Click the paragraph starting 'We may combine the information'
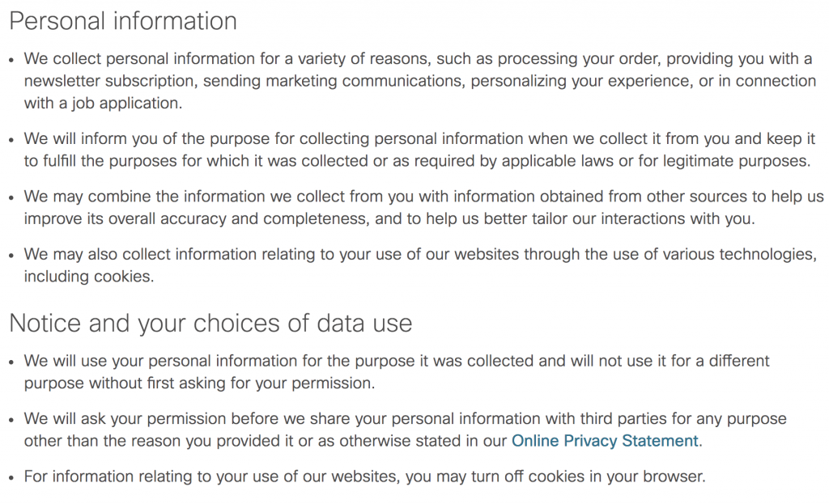 pos(423,207)
